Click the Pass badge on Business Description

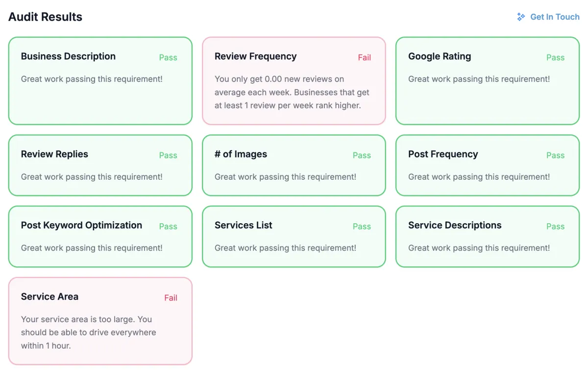168,57
